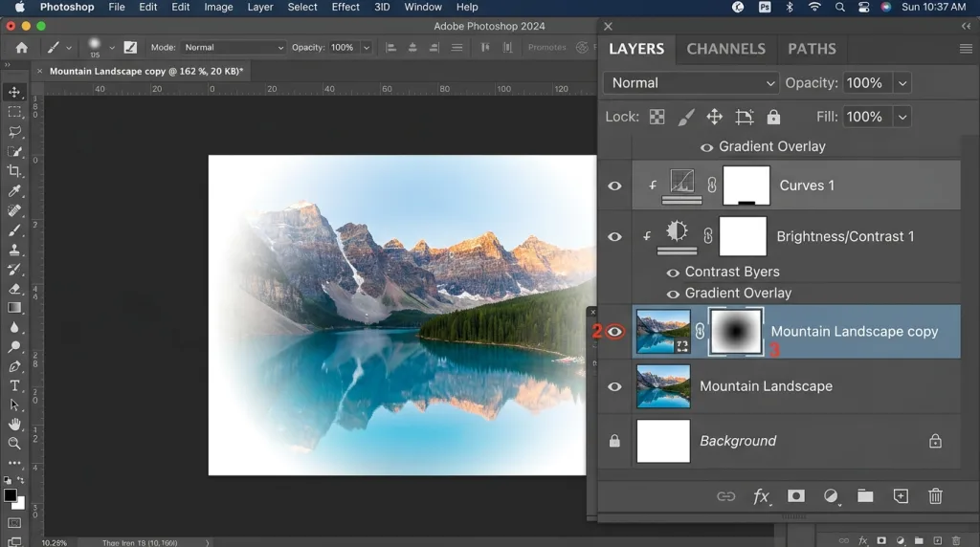Select the Lasso tool
Screen dimensions: 980x547
click(14, 132)
